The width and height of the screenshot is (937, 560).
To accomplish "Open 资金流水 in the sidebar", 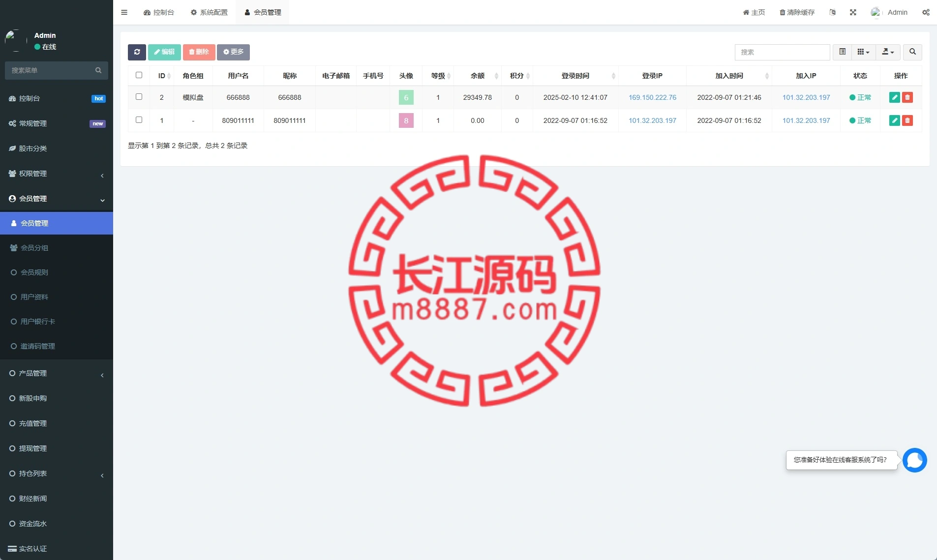I will pyautogui.click(x=57, y=524).
